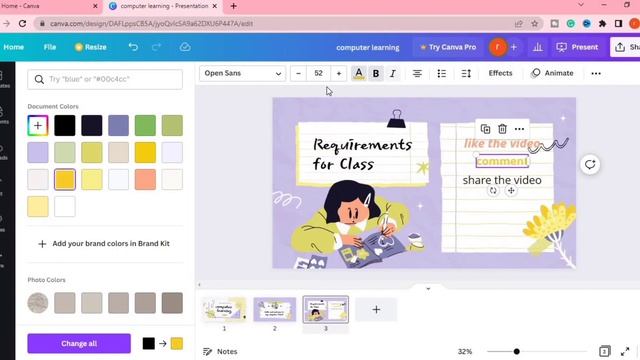Click the add comment bubble icon
Screen dimensions: 640x360
(590, 164)
